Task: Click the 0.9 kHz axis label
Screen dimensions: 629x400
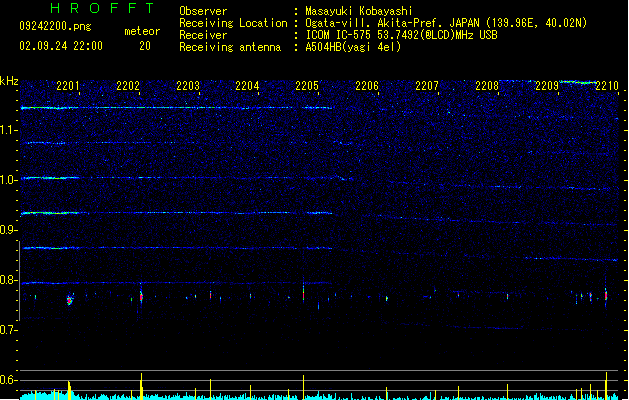Action: (8, 230)
